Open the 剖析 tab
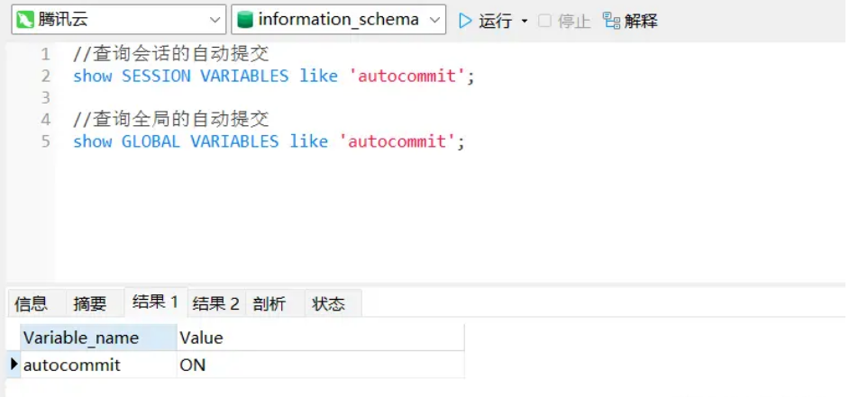 [x=269, y=303]
